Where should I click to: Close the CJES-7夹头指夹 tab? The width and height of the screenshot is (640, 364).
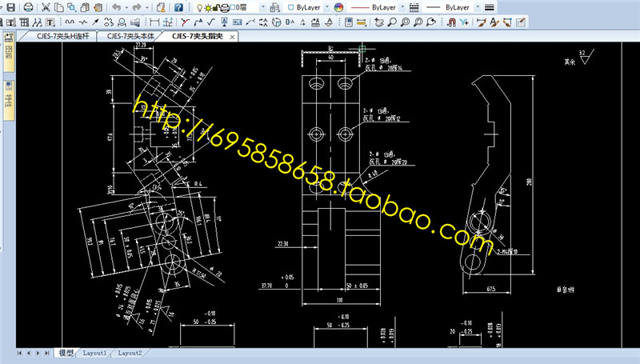coord(232,37)
